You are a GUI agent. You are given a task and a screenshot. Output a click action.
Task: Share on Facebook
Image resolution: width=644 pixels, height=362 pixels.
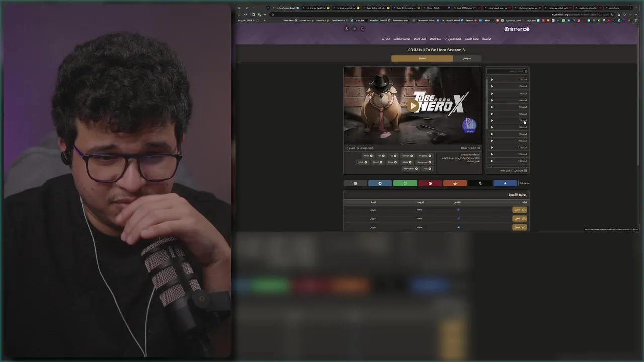505,183
